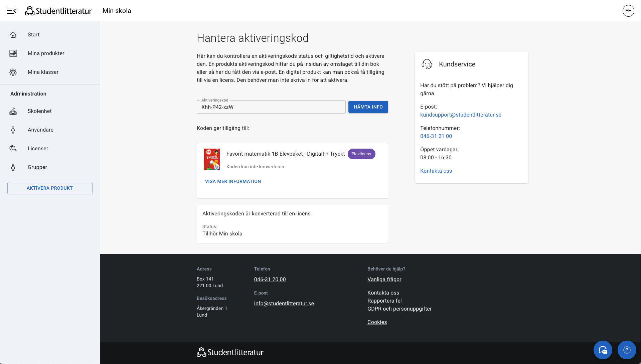Open the kundsupport@studentlitteratur.se email link
This screenshot has width=641, height=364.
pyautogui.click(x=461, y=115)
